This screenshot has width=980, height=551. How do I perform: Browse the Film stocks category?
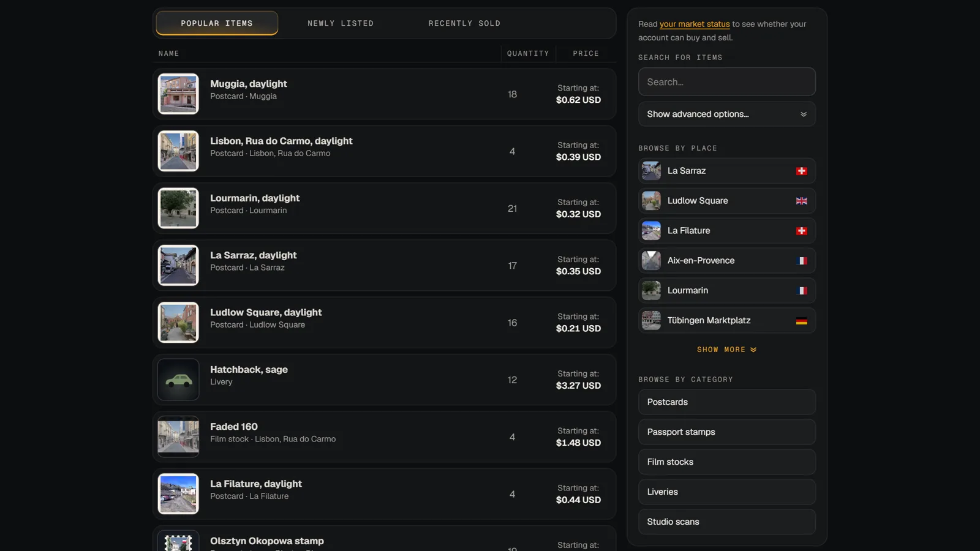click(x=727, y=462)
